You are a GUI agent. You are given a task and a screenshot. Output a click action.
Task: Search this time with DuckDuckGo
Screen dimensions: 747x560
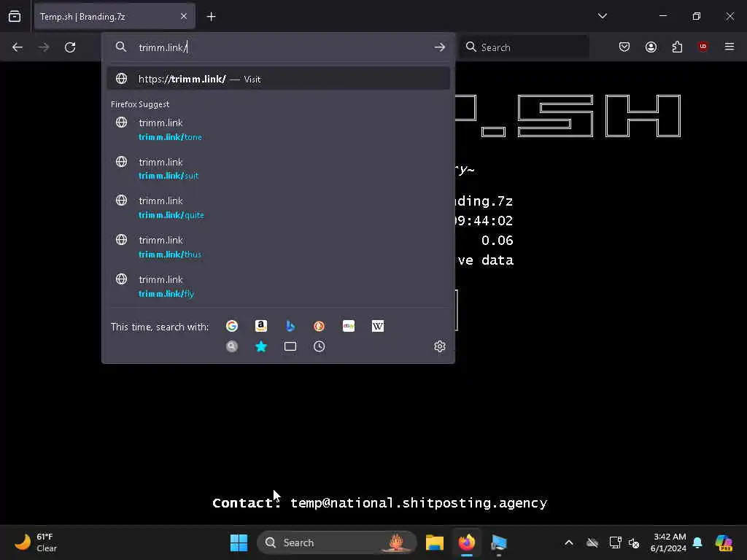tap(320, 326)
